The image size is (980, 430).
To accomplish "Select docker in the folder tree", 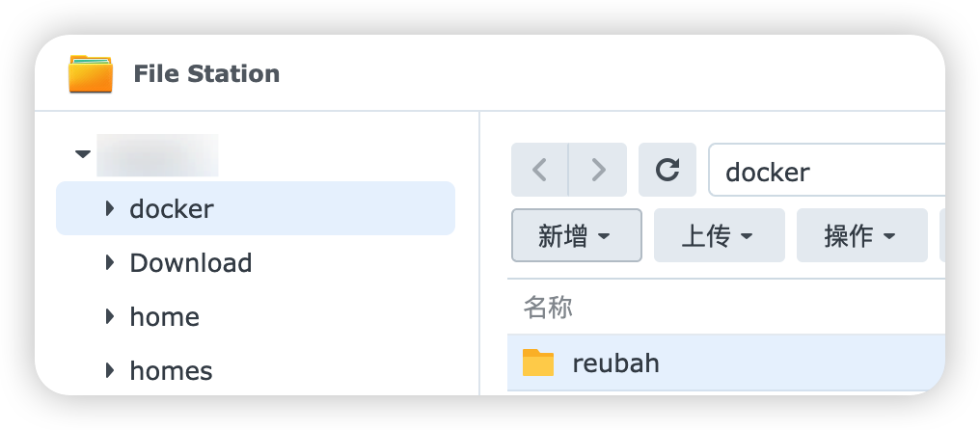I will (x=172, y=208).
